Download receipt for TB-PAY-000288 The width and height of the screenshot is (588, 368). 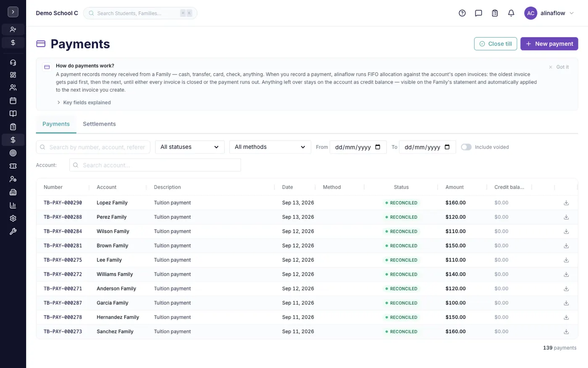[x=566, y=217]
